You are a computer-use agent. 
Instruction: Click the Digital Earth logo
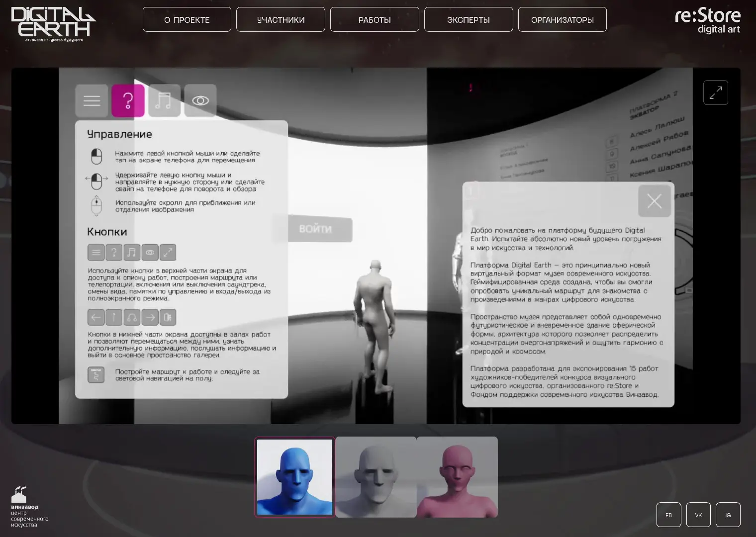point(53,23)
